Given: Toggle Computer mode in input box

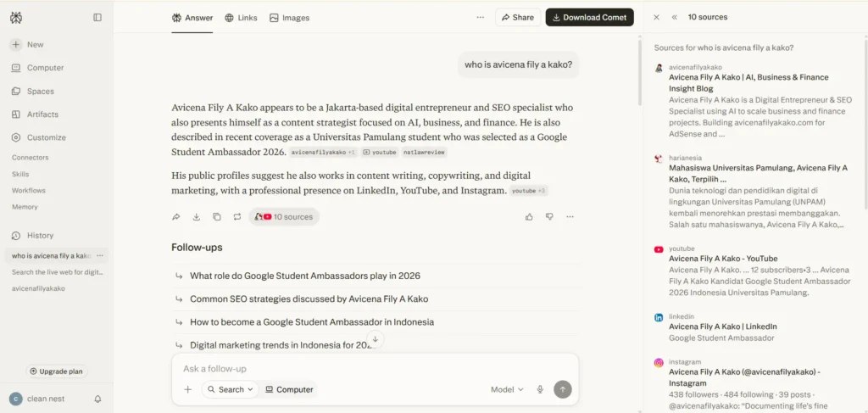Looking at the screenshot, I should (289, 390).
